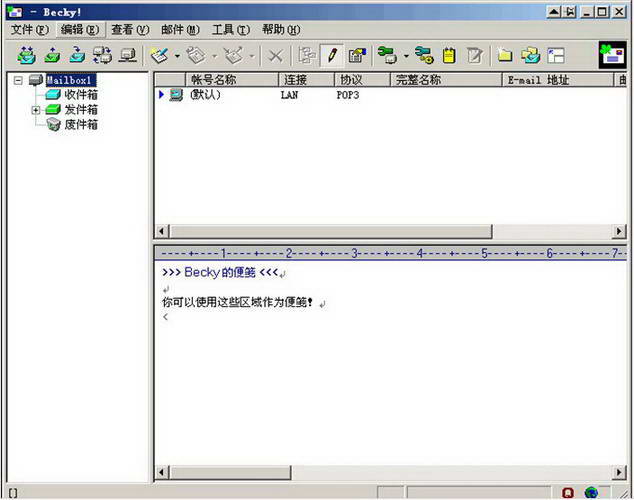The image size is (634, 500).
Task: Select the (默认) account row
Action: (x=391, y=95)
